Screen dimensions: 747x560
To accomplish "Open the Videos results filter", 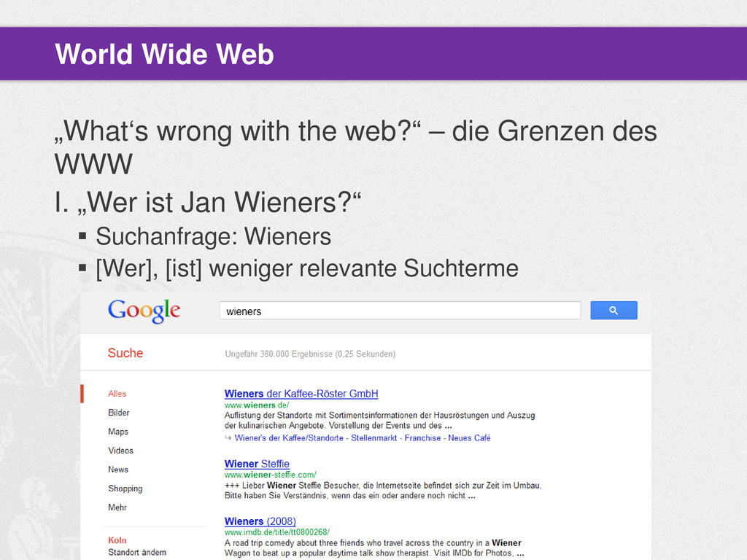I will 120,451.
